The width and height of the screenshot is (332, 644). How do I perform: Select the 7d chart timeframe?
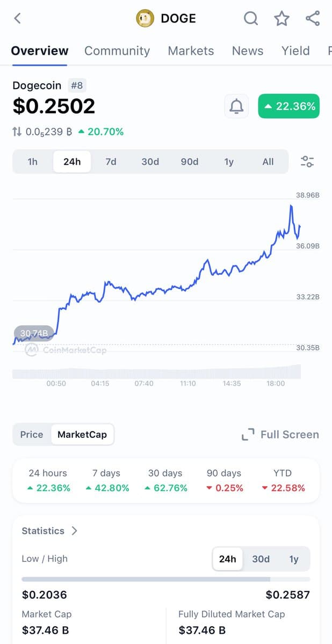[x=111, y=162]
